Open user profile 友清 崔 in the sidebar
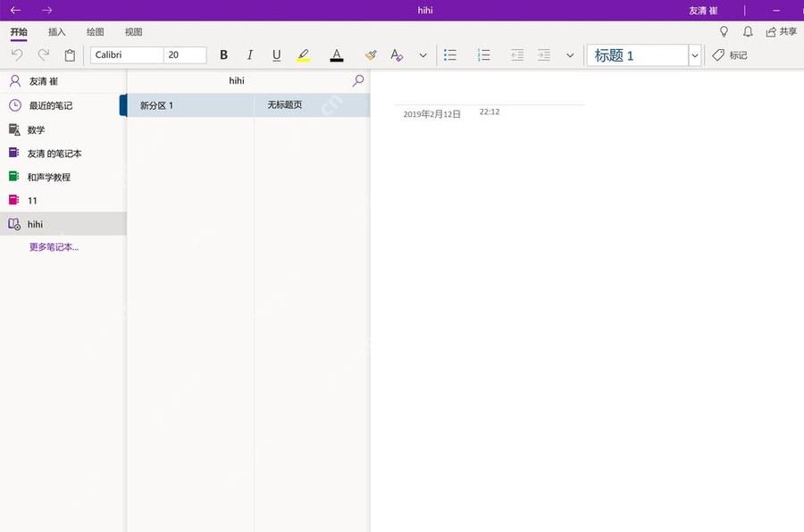Screen dimensions: 804x532 coord(63,81)
